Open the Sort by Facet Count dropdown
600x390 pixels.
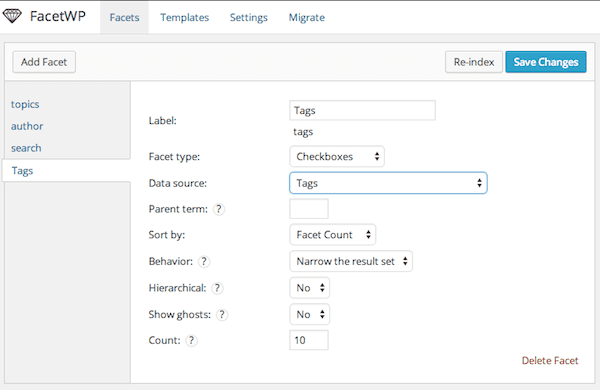tap(333, 235)
